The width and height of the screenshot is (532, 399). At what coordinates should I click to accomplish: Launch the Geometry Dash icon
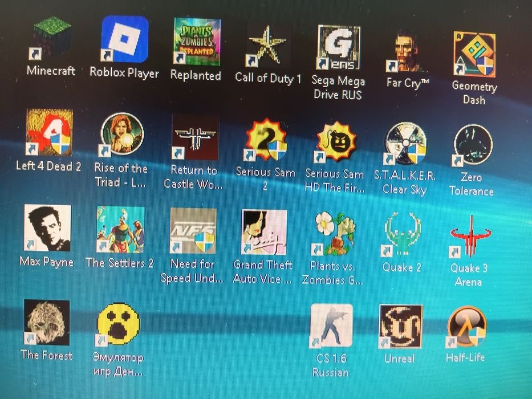pyautogui.click(x=474, y=54)
